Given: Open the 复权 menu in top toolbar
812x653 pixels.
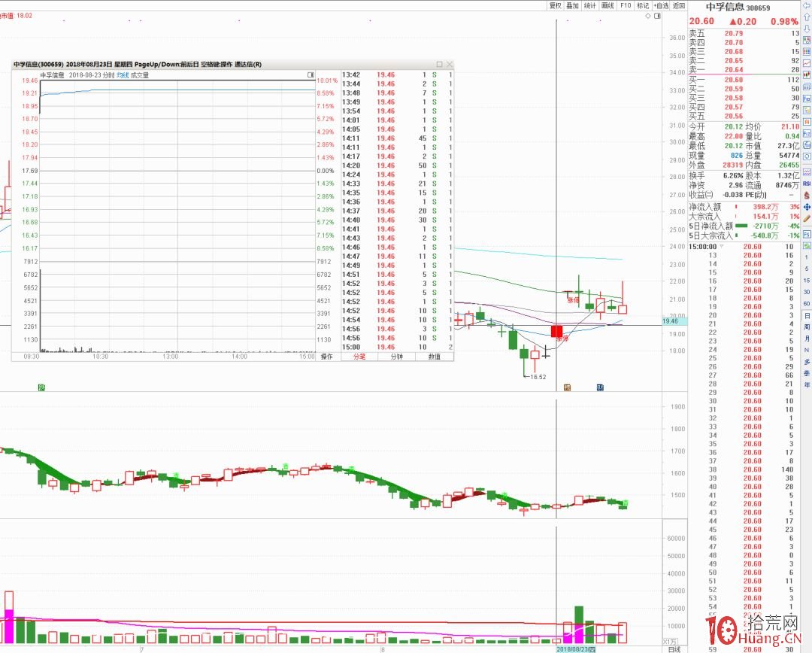Looking at the screenshot, I should click(x=555, y=6).
